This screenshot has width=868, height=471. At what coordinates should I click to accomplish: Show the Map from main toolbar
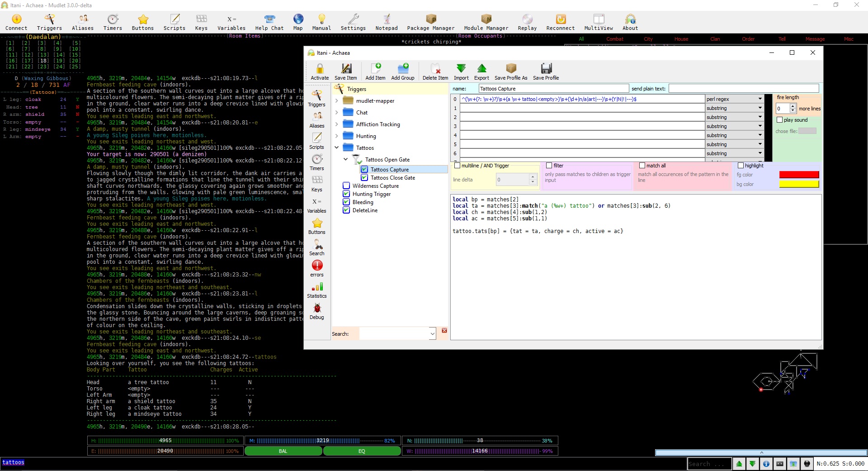298,22
